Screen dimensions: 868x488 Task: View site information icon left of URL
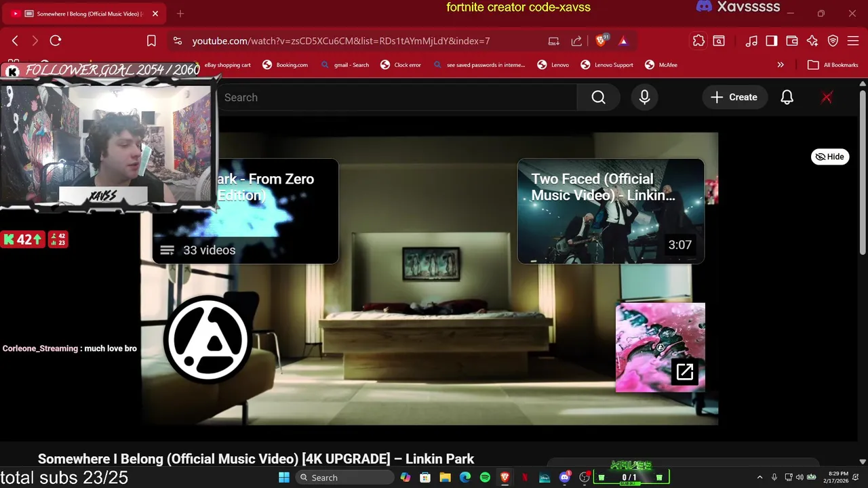point(178,41)
